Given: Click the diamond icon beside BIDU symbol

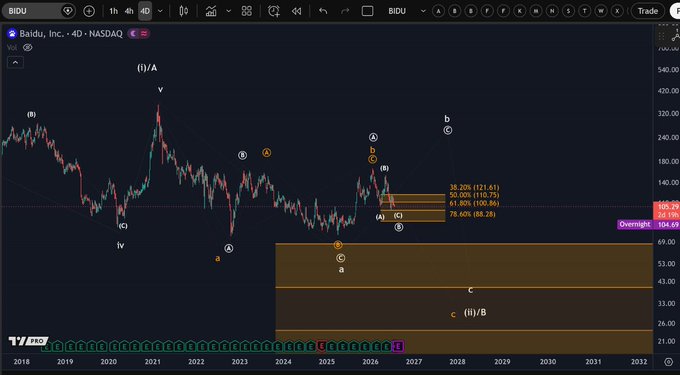Looking at the screenshot, I should point(68,11).
